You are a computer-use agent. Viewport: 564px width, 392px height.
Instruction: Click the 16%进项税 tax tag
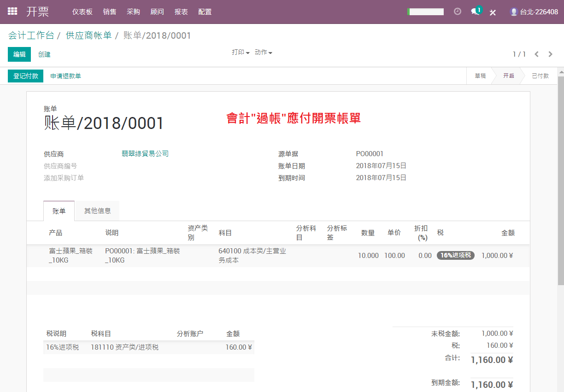click(x=456, y=255)
